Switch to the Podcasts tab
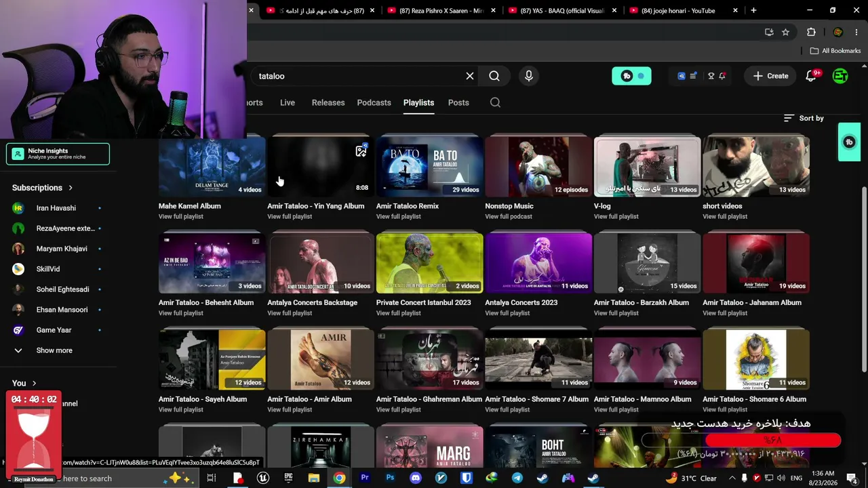Screen dimensions: 868x488 pos(374,102)
